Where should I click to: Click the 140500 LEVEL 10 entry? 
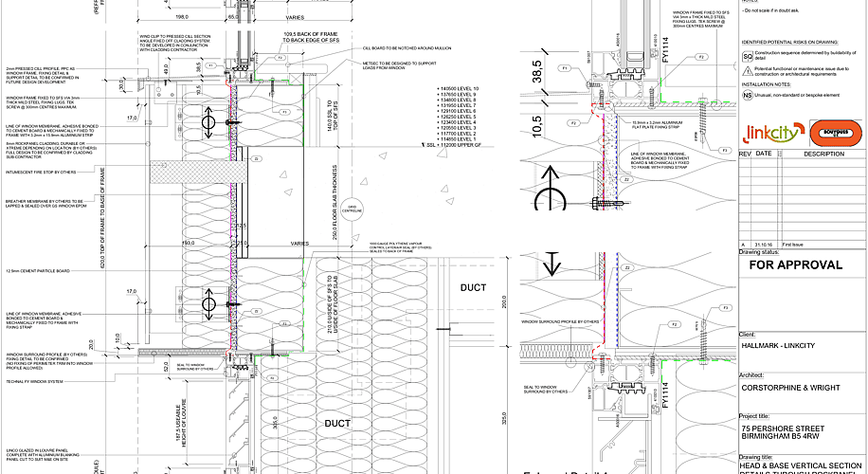coord(459,88)
